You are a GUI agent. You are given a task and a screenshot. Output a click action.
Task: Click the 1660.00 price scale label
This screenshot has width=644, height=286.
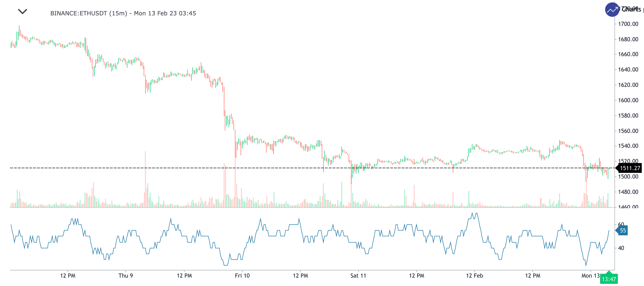click(628, 54)
